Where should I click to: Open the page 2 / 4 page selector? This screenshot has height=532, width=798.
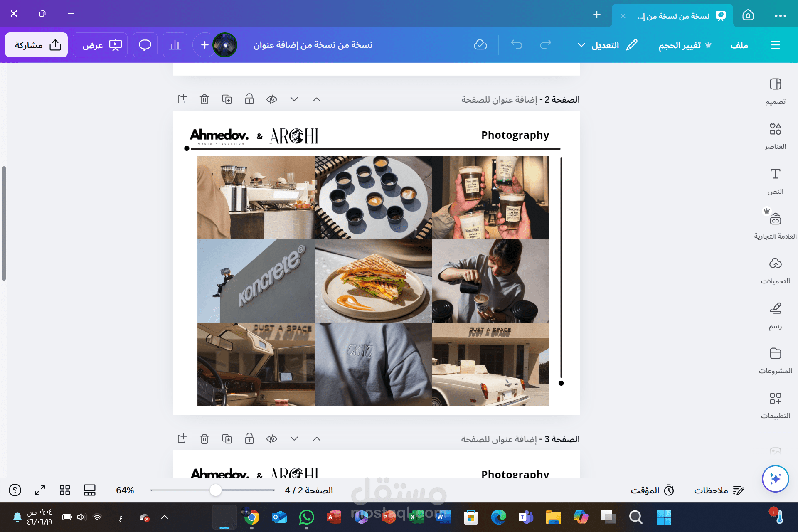tap(309, 490)
